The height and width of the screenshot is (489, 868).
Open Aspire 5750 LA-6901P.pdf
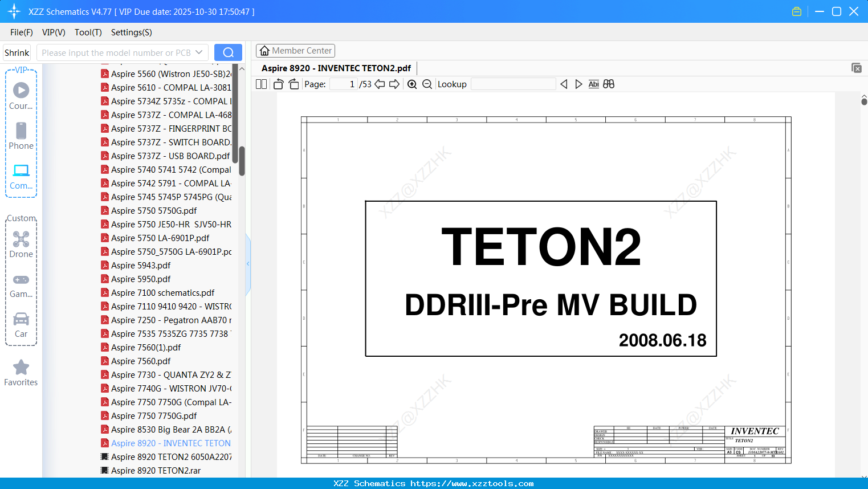(x=155, y=238)
